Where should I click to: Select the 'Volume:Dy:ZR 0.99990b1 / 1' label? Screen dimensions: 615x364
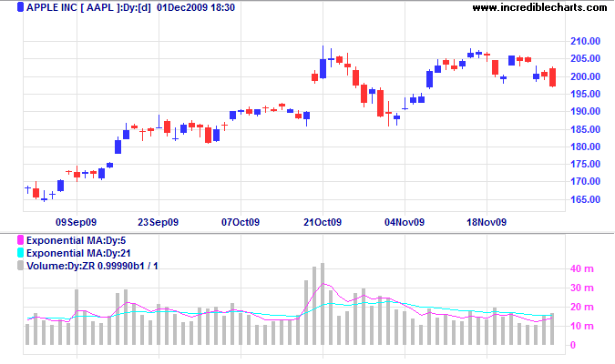click(92, 266)
